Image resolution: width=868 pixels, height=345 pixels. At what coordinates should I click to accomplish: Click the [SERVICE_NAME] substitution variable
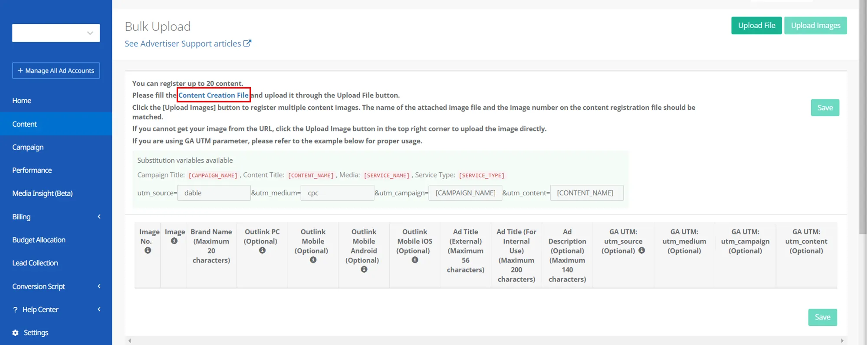pyautogui.click(x=387, y=175)
